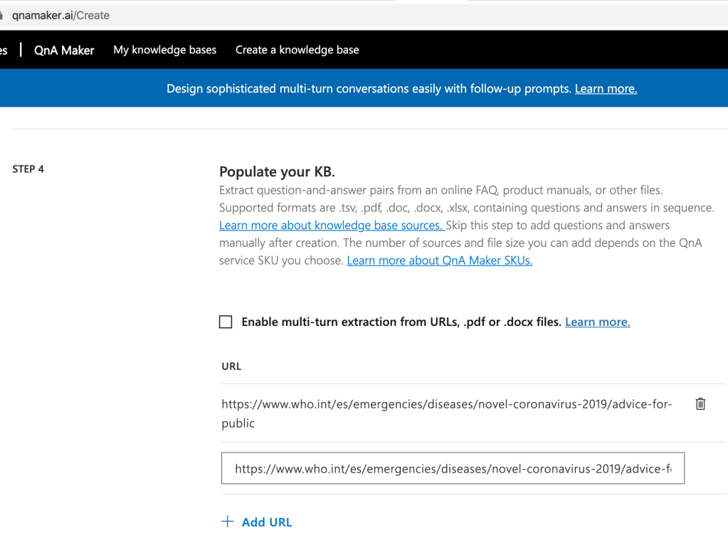The width and height of the screenshot is (728, 560).
Task: Enable multi-turn extraction from URLs
Action: click(225, 322)
